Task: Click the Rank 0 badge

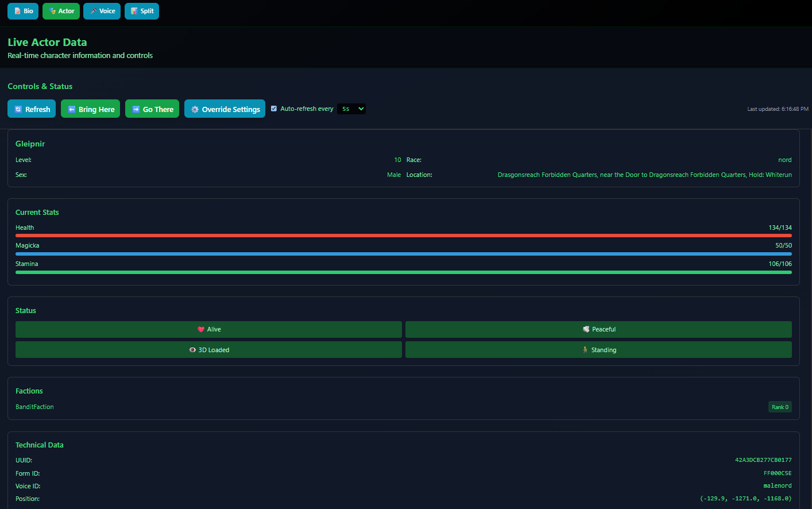Action: 780,407
